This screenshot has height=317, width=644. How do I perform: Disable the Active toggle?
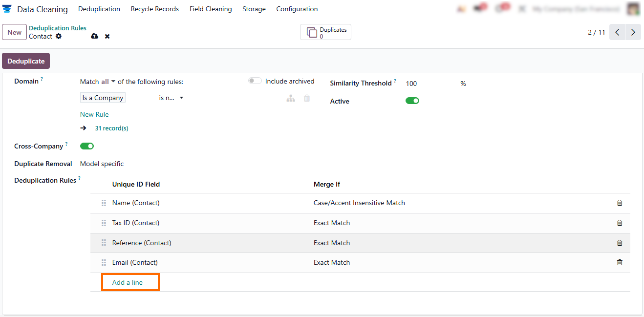pos(412,101)
